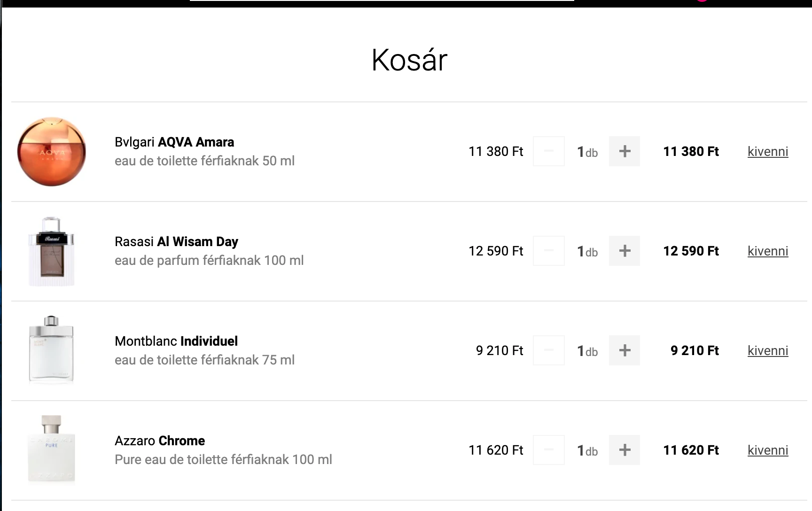Decrease quantity of Azzaro Chrome

548,450
